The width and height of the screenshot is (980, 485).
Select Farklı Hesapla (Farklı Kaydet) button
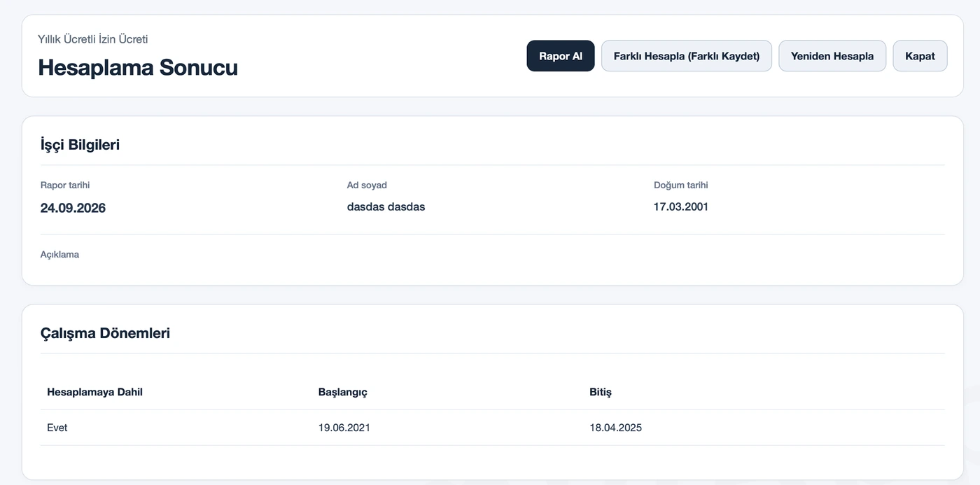(x=687, y=56)
